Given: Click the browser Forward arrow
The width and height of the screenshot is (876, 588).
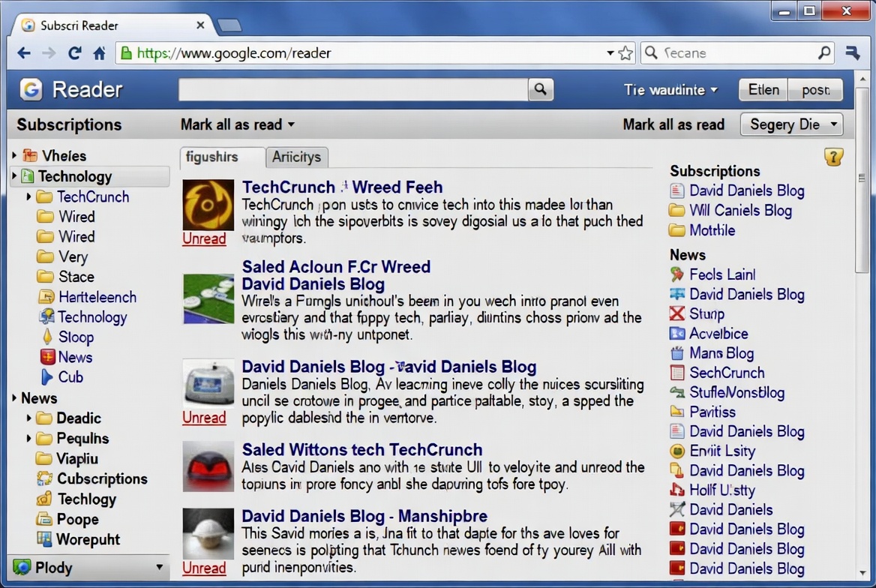Looking at the screenshot, I should pyautogui.click(x=49, y=53).
